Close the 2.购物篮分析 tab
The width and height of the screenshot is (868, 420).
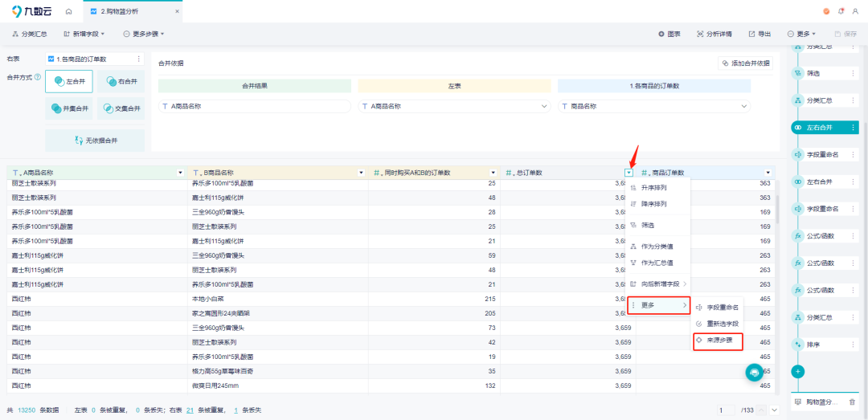click(x=177, y=11)
